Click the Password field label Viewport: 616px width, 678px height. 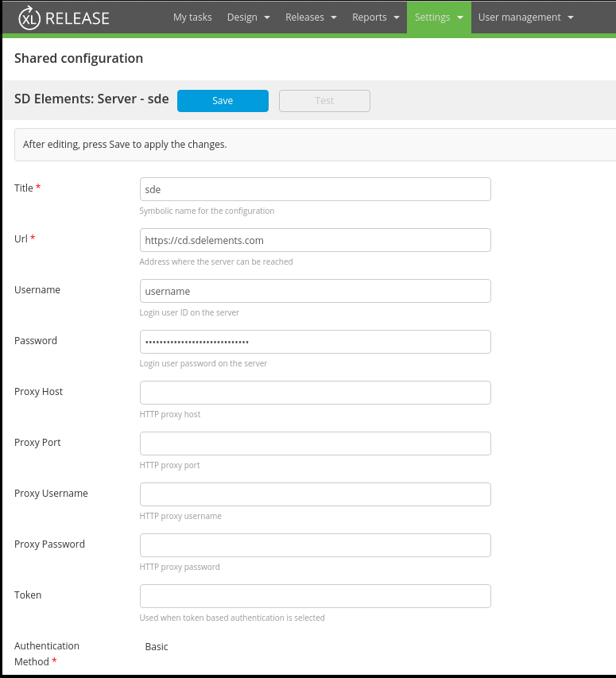point(36,341)
